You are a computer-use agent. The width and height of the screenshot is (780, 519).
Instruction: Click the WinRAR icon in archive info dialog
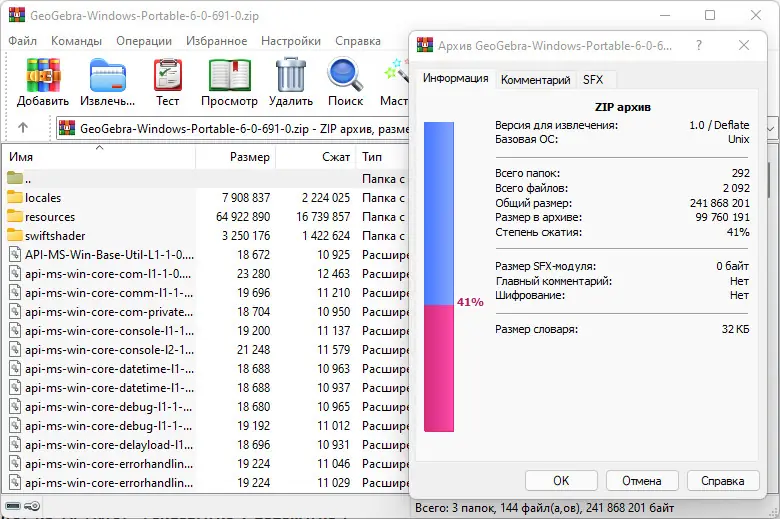pyautogui.click(x=425, y=45)
